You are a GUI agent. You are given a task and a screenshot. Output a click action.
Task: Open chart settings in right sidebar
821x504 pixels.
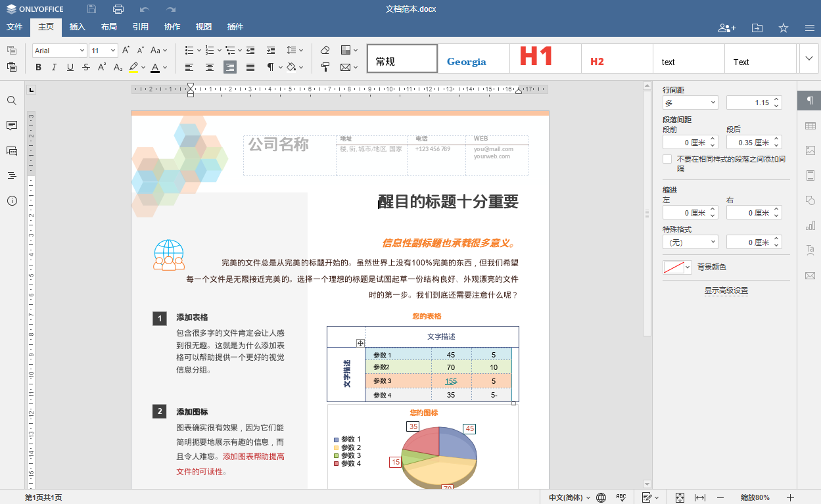810,225
